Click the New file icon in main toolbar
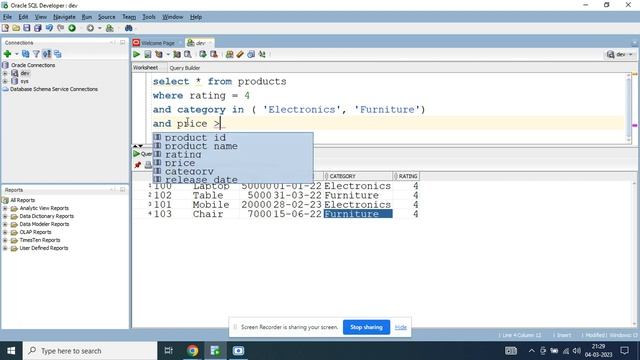This screenshot has width=640, height=360. [x=5, y=28]
